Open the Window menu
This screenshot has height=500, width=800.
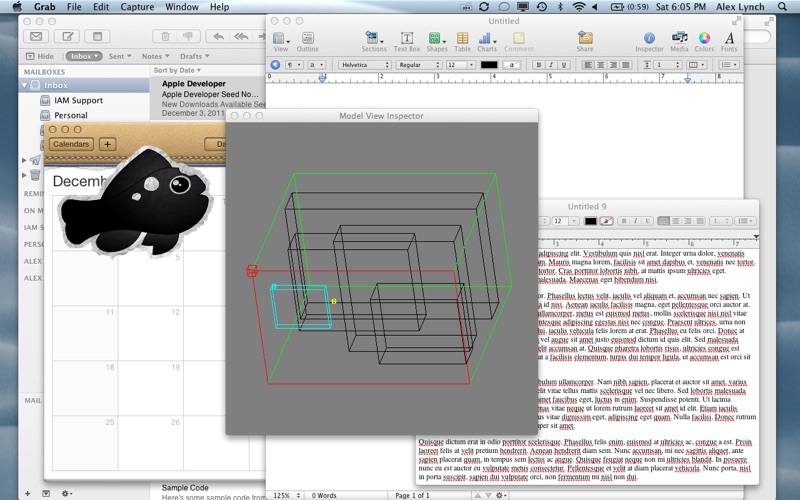(x=182, y=7)
